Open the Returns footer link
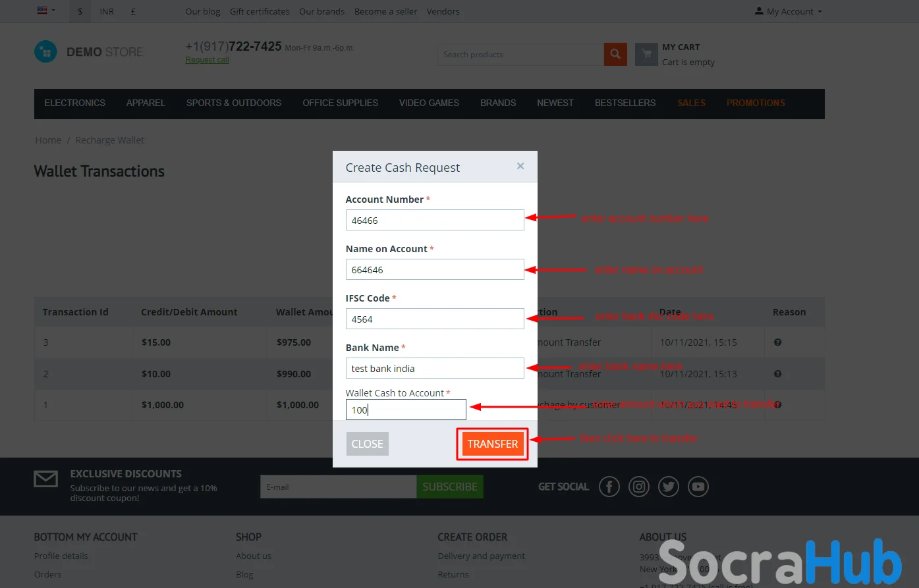This screenshot has width=919, height=588. click(x=453, y=575)
